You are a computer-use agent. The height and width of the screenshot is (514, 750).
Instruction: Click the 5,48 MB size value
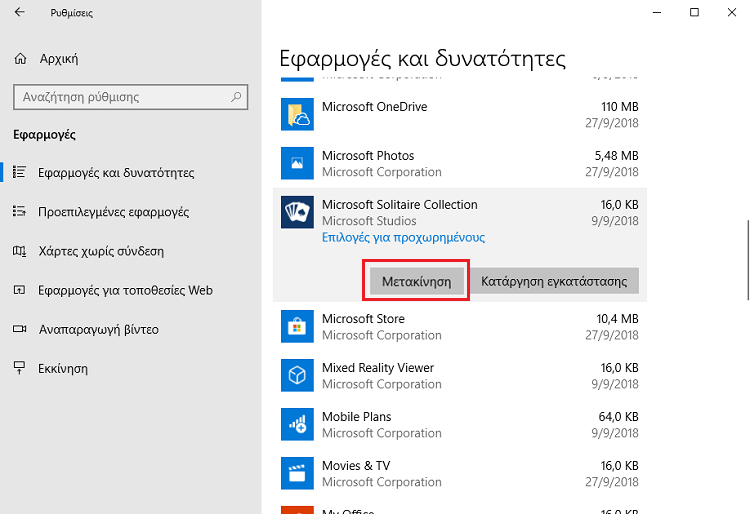(617, 155)
